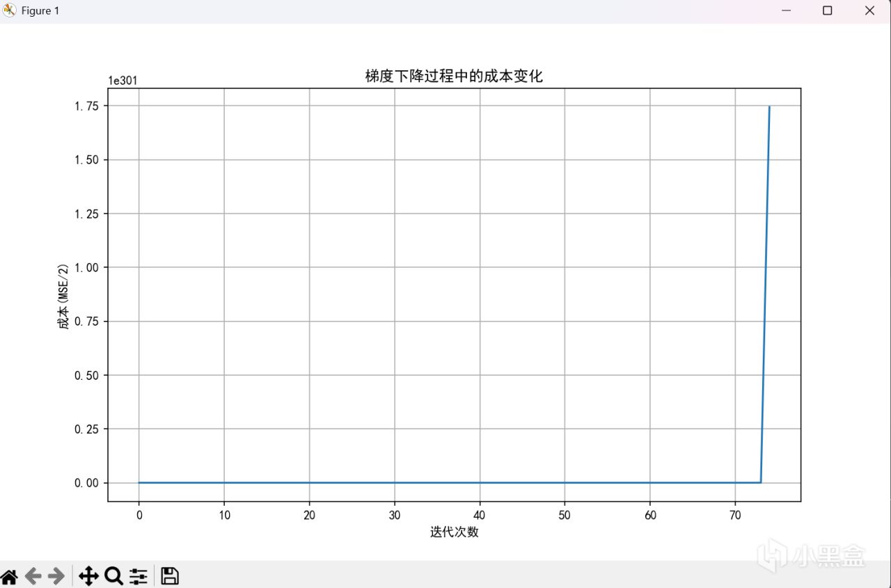Click the y-axis tick label 0.50

[x=87, y=375]
